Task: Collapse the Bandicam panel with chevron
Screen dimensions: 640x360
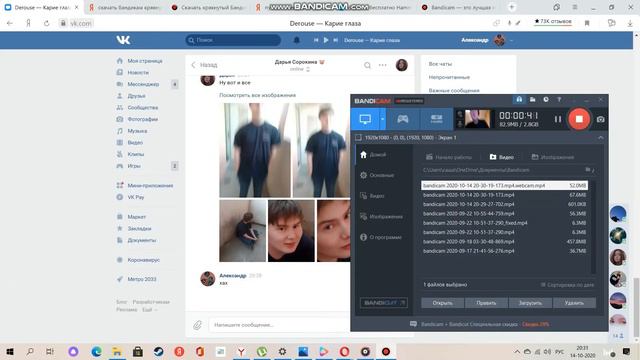Action: (600, 138)
